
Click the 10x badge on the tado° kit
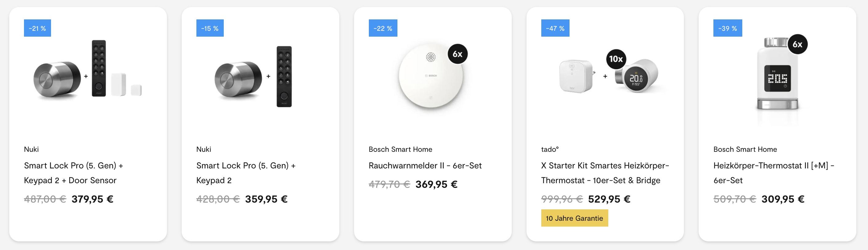(616, 59)
